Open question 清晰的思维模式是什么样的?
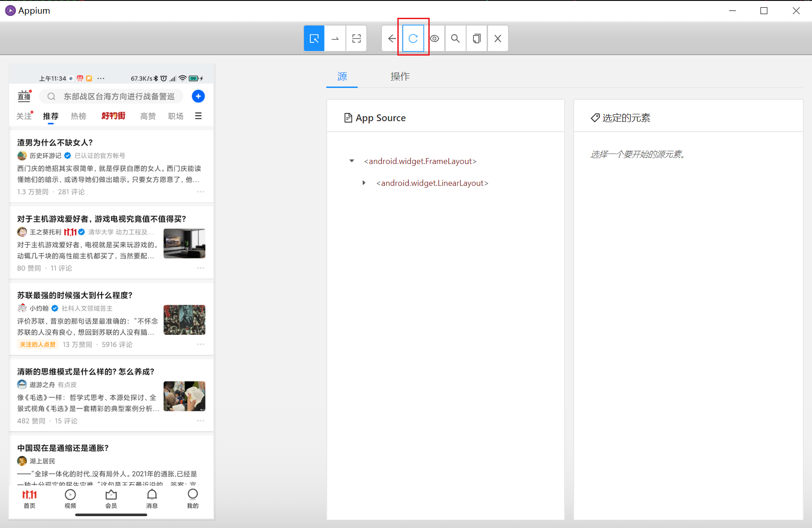Image resolution: width=812 pixels, height=528 pixels. pyautogui.click(x=86, y=372)
